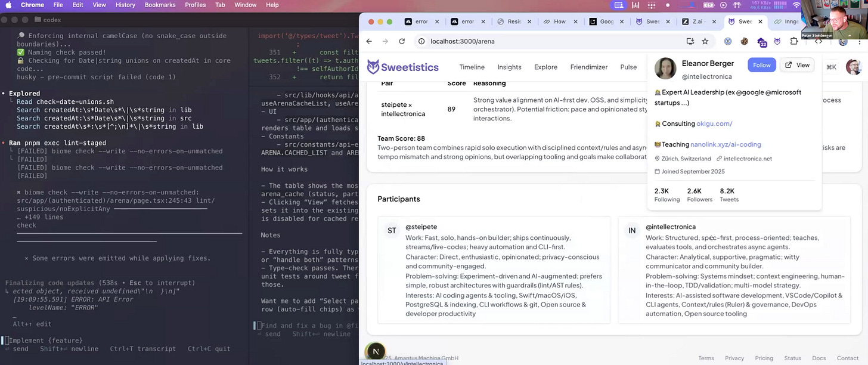Open the Apple menu
Screen dimensions: 868x365
[x=9, y=5]
